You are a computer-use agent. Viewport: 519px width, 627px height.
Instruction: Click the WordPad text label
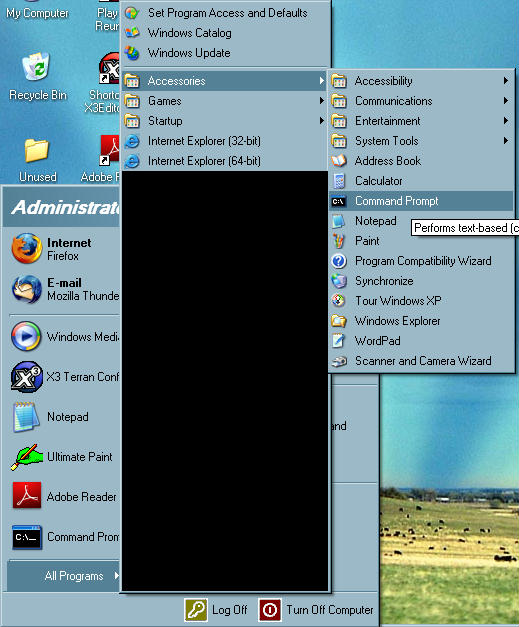pos(377,341)
